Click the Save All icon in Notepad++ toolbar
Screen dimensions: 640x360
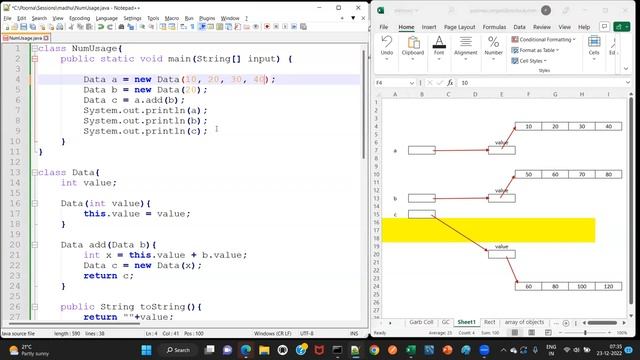coord(33,27)
